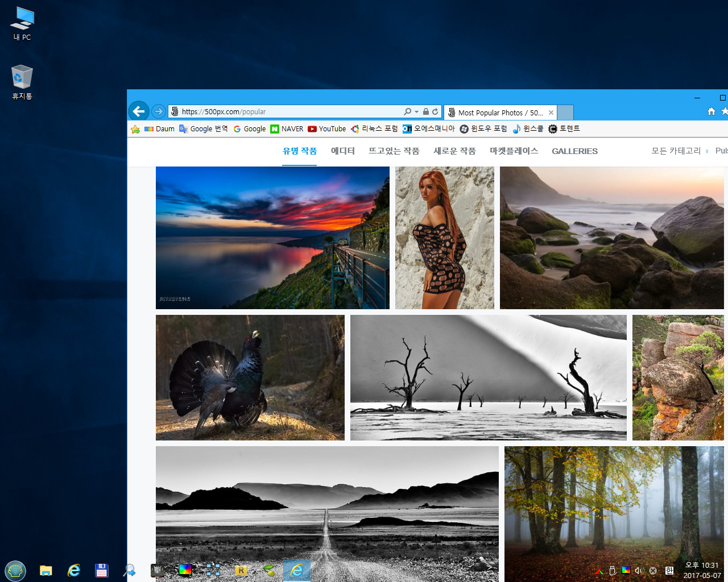
Task: Open the 윈도우 포럼 bookmark
Action: point(483,129)
